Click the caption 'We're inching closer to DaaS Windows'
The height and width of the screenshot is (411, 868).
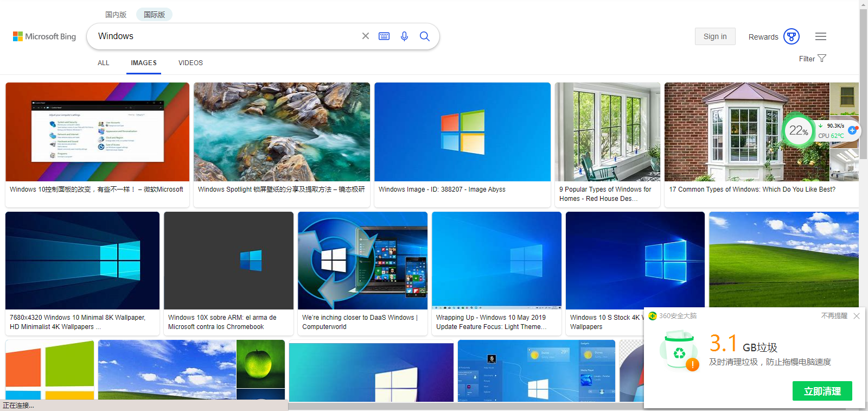click(x=360, y=322)
